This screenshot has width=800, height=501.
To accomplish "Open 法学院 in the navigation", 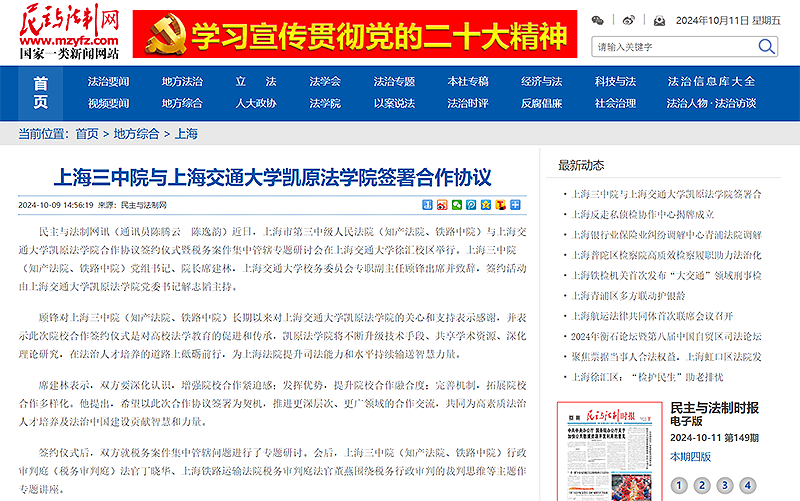I will [324, 104].
